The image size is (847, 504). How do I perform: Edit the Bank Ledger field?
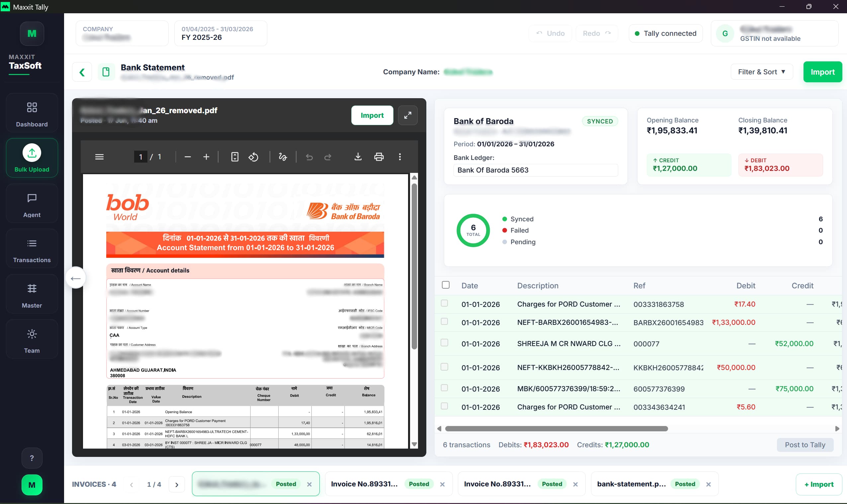536,170
